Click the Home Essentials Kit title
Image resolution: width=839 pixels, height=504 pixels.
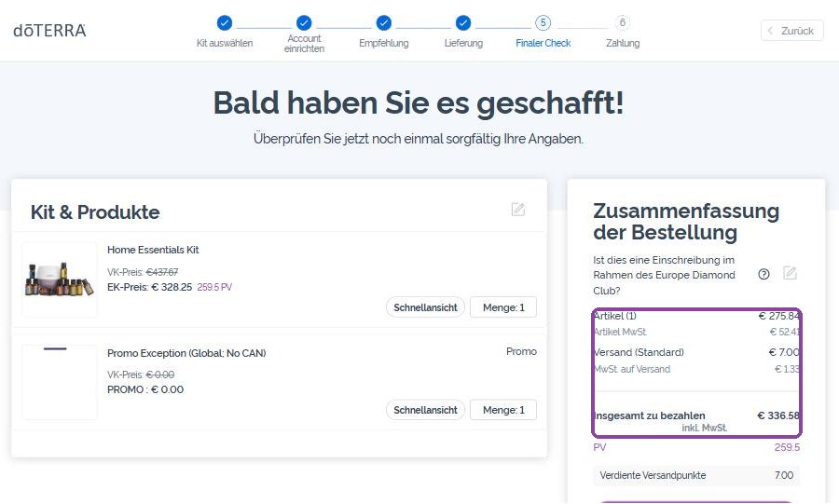tap(153, 250)
